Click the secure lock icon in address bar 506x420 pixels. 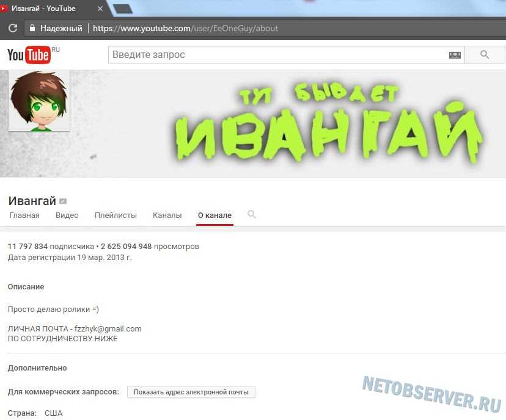click(32, 28)
